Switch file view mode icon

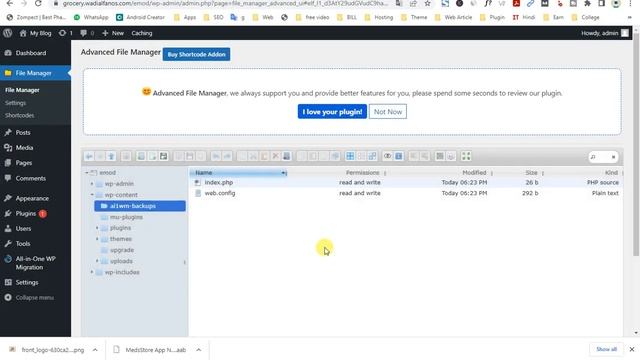point(440,156)
